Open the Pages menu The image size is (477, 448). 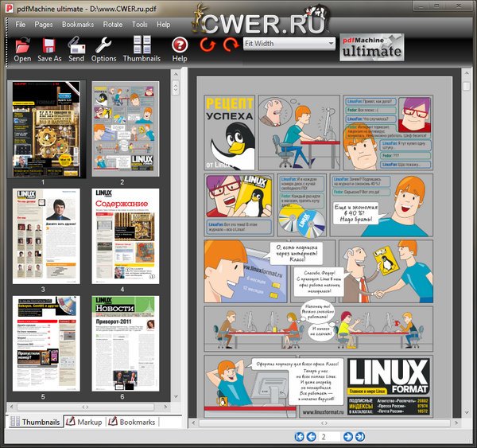click(x=44, y=25)
